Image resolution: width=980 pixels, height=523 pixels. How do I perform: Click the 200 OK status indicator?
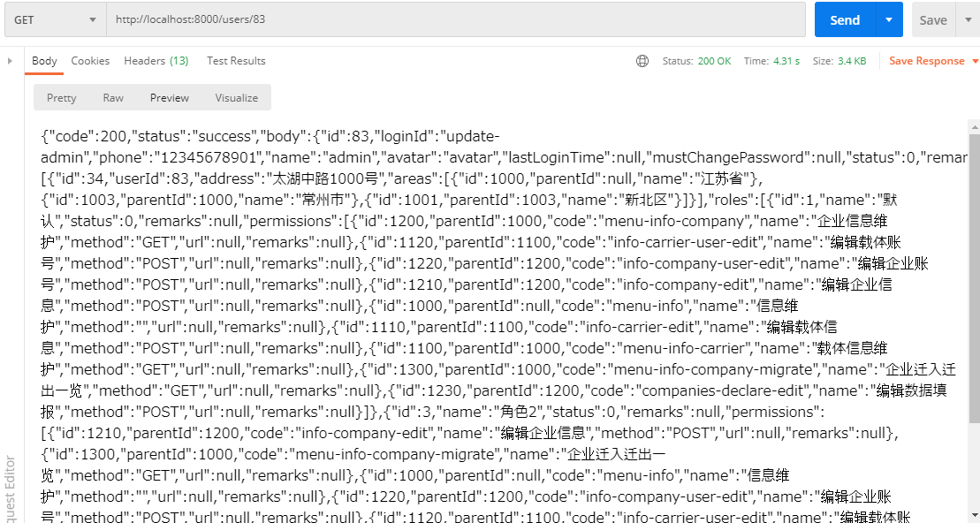click(714, 61)
